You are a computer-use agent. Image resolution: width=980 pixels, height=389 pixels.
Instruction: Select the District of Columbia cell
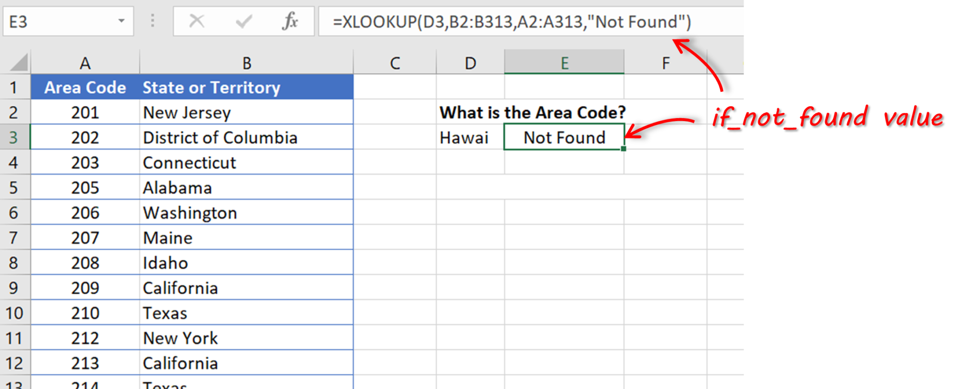[219, 137]
